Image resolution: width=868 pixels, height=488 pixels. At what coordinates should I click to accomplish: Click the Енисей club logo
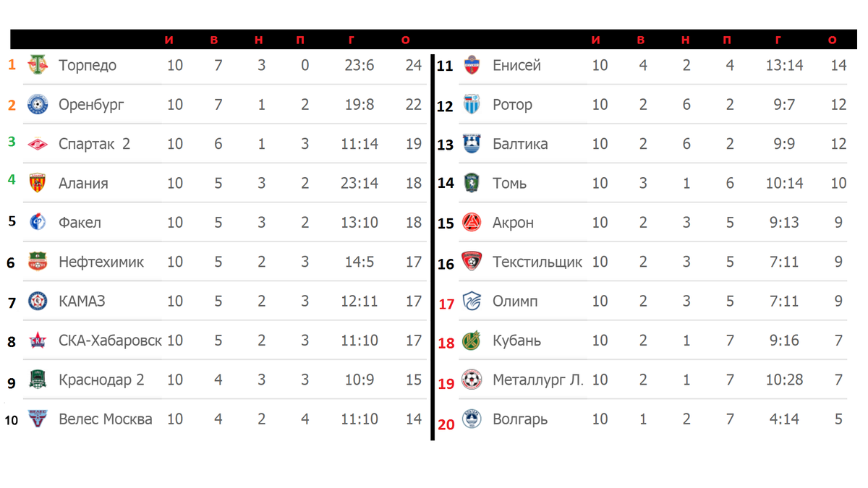click(x=472, y=65)
